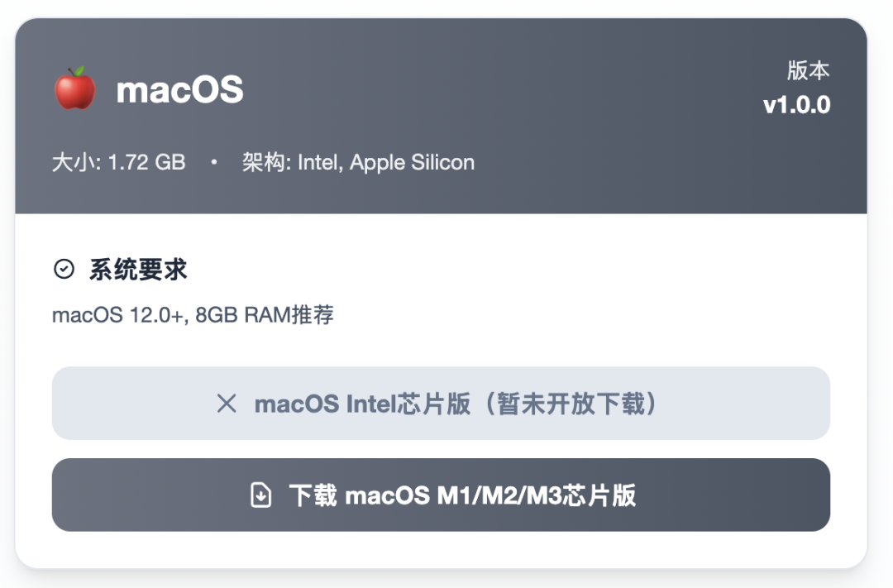Click 暂未开放下载 text in disabled button
Screen dimensions: 893x588
pyautogui.click(x=571, y=404)
